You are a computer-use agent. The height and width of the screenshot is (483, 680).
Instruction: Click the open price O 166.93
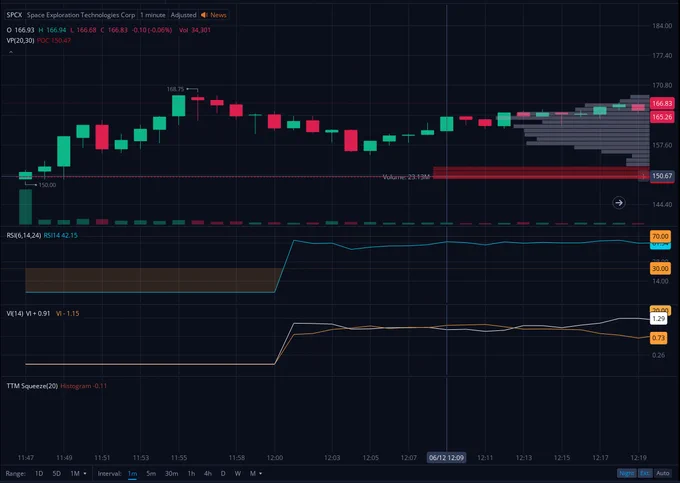(20, 30)
